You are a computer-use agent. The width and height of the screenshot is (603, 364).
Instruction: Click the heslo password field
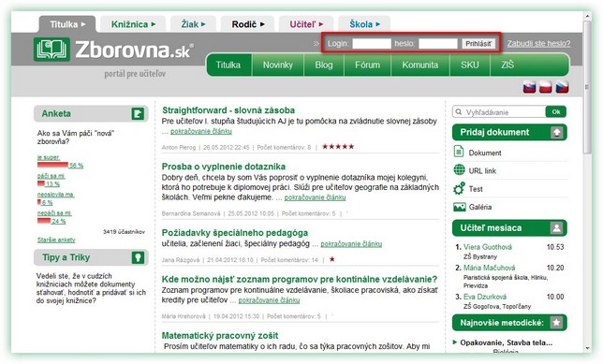(438, 43)
